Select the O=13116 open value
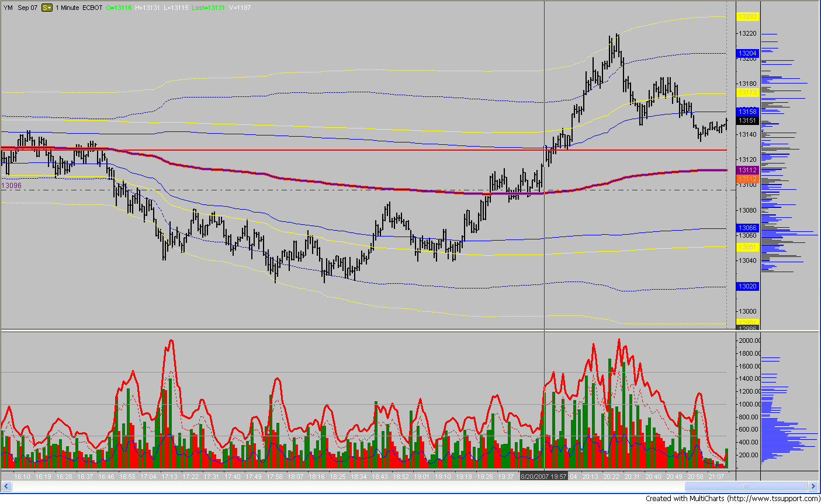This screenshot has height=504, width=821. pos(119,8)
